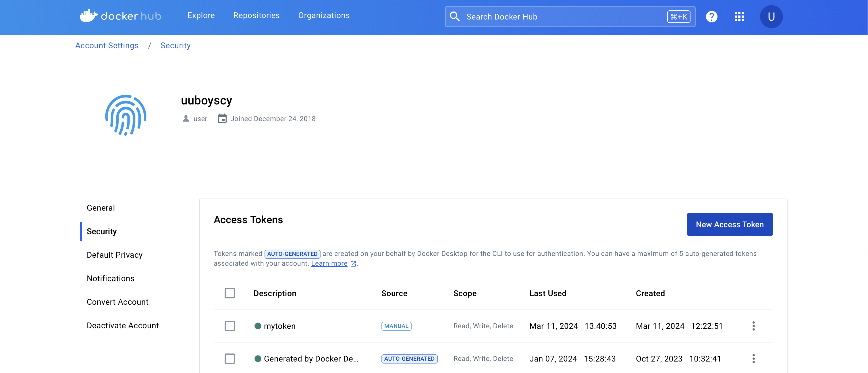Image resolution: width=868 pixels, height=373 pixels.
Task: Toggle the select-all tokens checkbox
Action: 229,293
